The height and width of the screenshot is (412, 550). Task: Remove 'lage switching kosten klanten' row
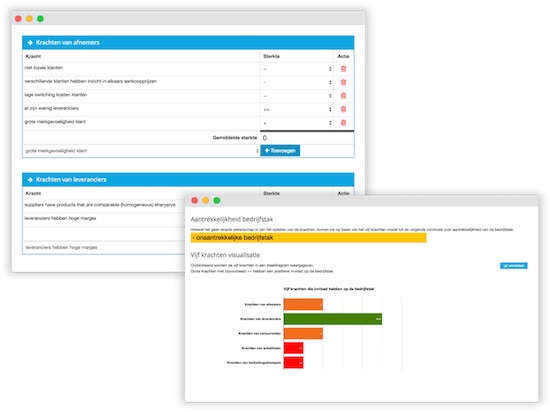point(343,96)
